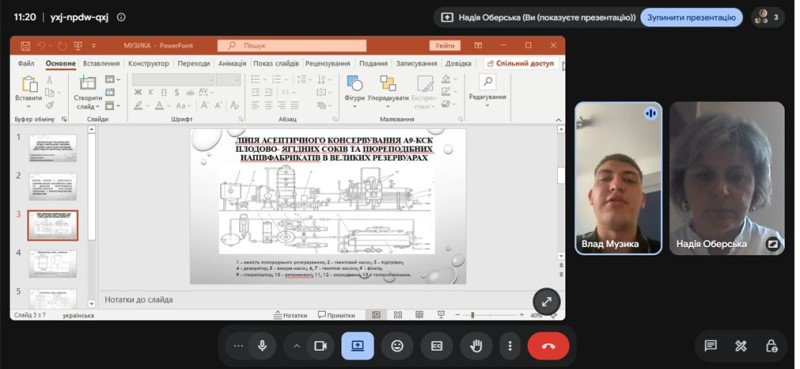The height and width of the screenshot is (369, 800).
Task: Open the meeting activities icon
Action: 741,346
